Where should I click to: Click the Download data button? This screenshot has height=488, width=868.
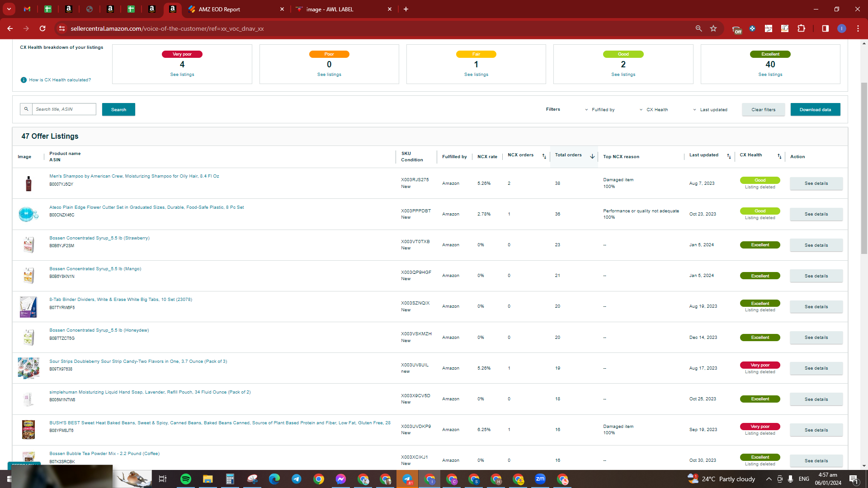point(815,109)
